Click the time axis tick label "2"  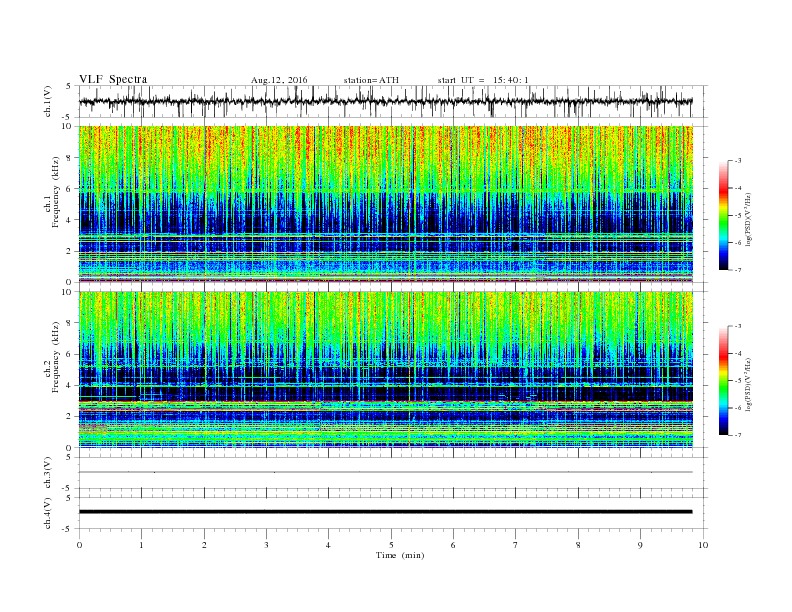[204, 545]
